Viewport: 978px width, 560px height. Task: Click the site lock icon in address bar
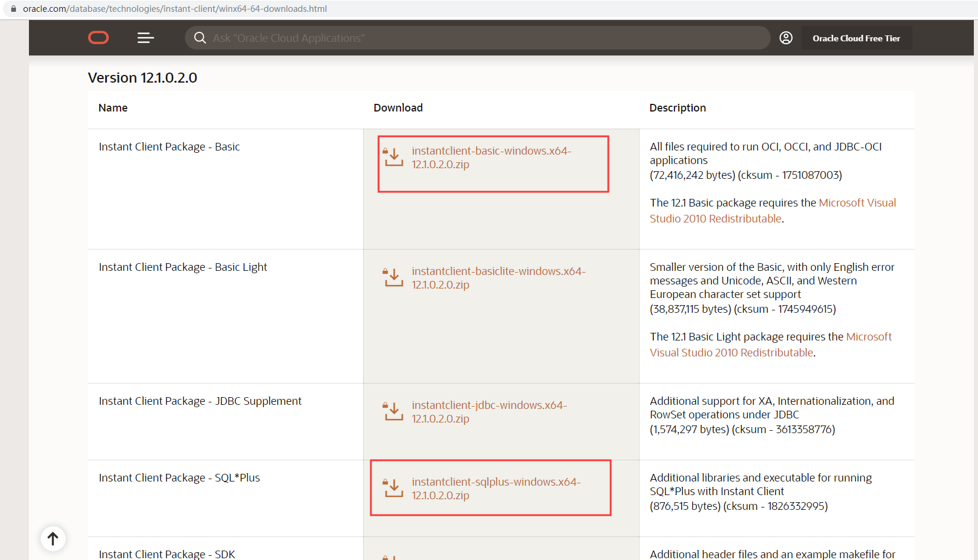14,9
